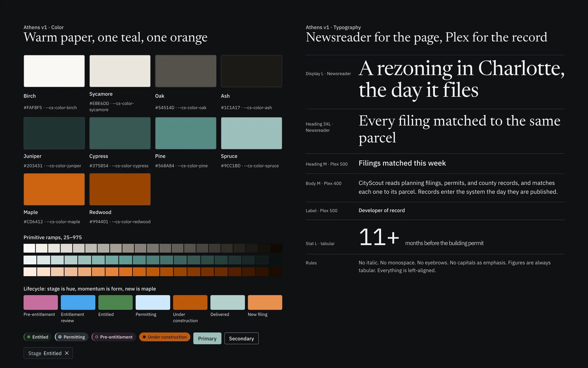The height and width of the screenshot is (368, 588).
Task: Click the '#54514D · --cs-color-oak' text
Action: [x=181, y=107]
